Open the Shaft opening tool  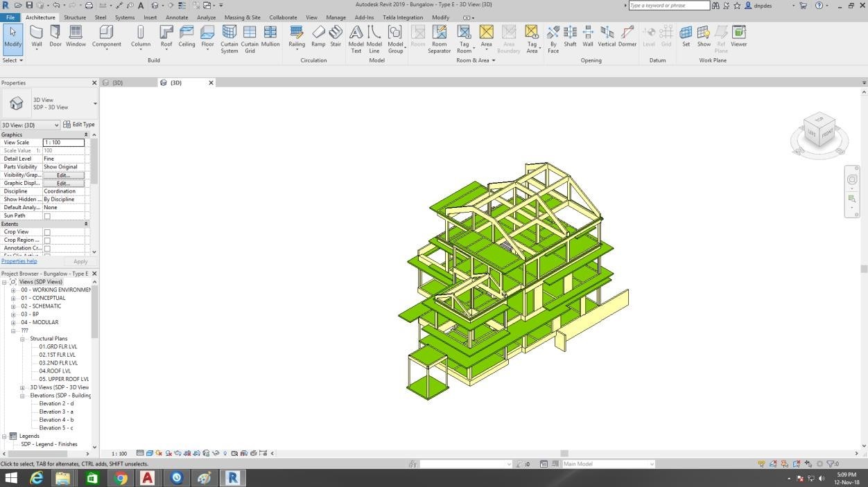tap(570, 36)
